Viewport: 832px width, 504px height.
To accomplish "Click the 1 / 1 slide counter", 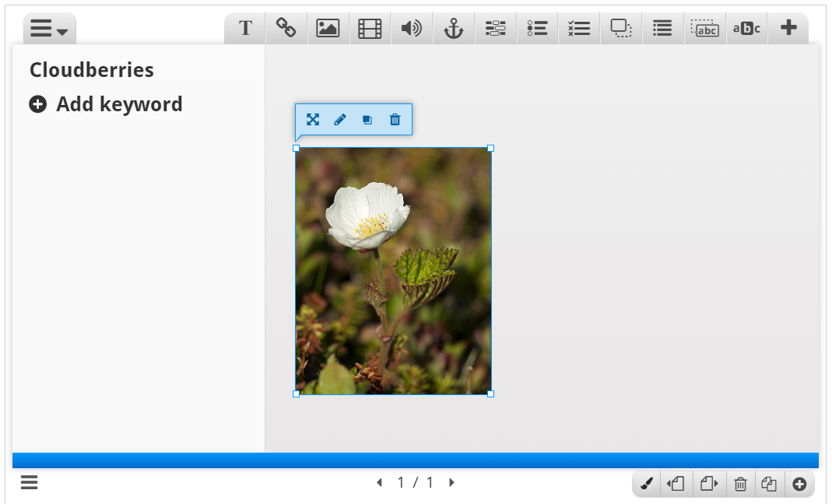I will pyautogui.click(x=416, y=482).
